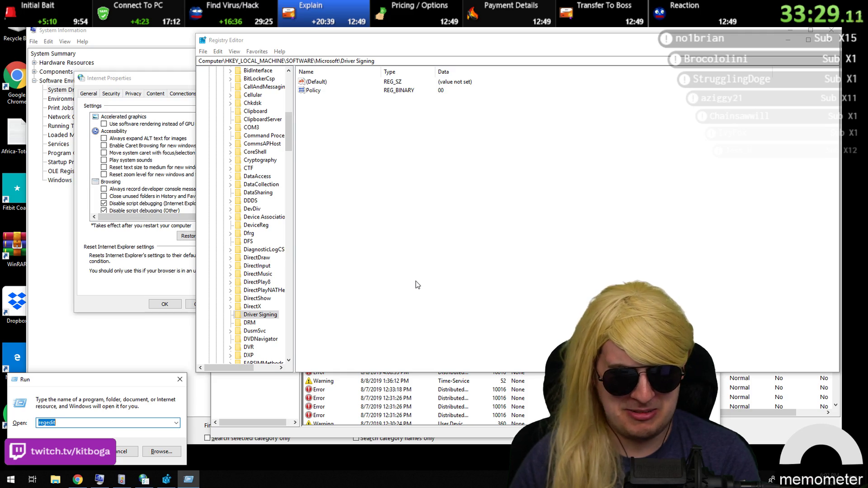This screenshot has height=488, width=868.
Task: Click the registry address bar path
Action: click(x=286, y=61)
